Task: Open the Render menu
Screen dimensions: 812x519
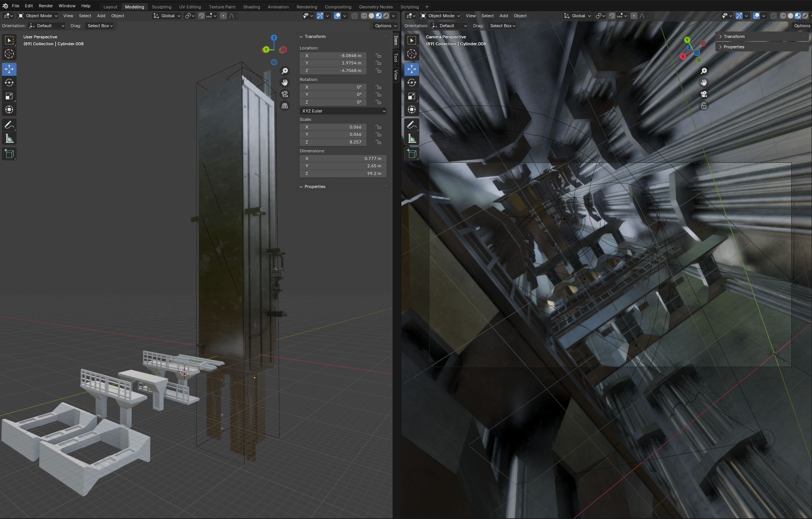Action: coord(46,6)
